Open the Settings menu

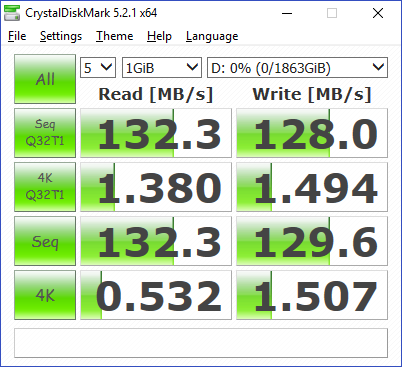pos(61,36)
